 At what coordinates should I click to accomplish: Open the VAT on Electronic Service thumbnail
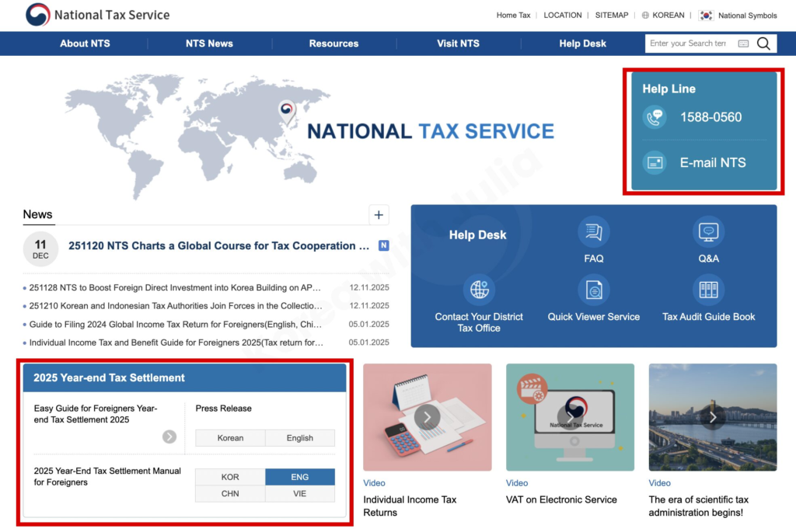[x=570, y=417]
